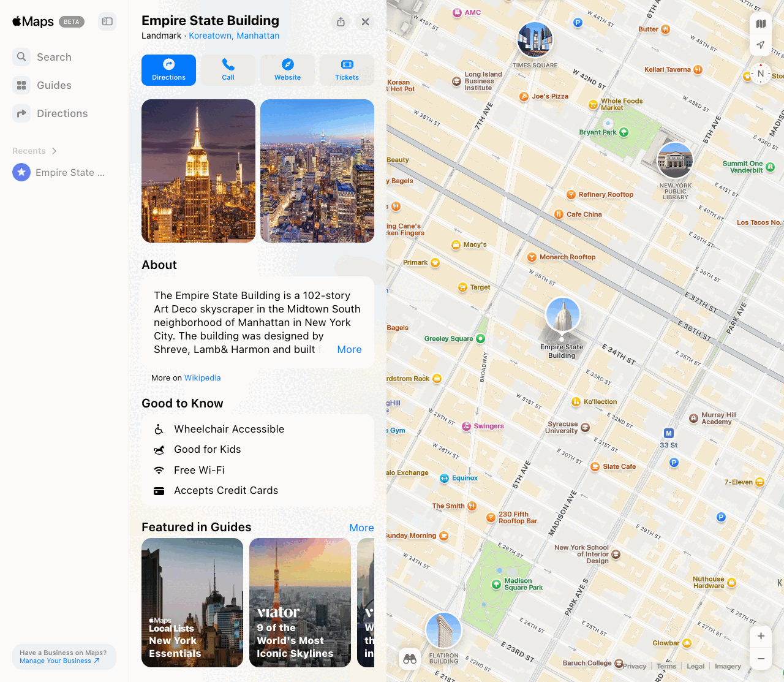This screenshot has height=682, width=784.
Task: Click the Whole Foods Market pin
Action: 593,104
